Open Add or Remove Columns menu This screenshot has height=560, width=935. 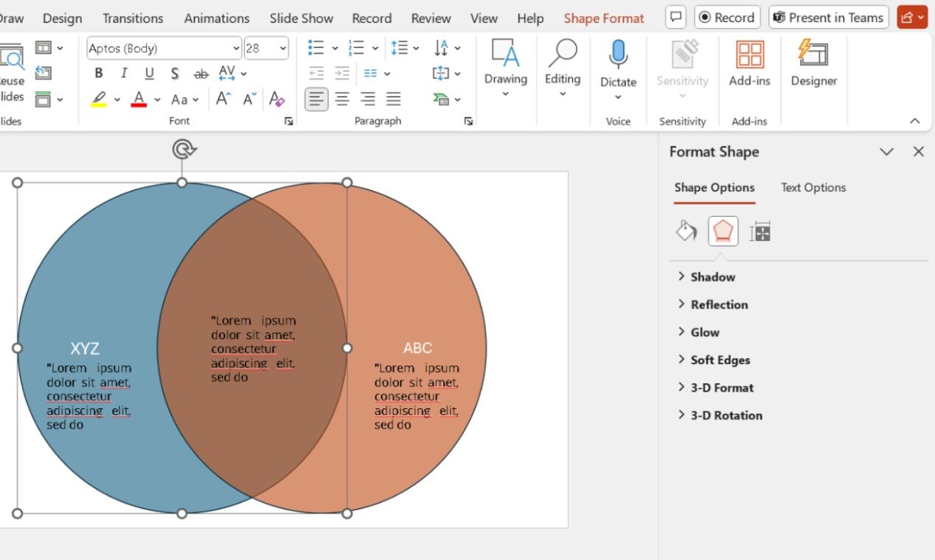coord(377,73)
